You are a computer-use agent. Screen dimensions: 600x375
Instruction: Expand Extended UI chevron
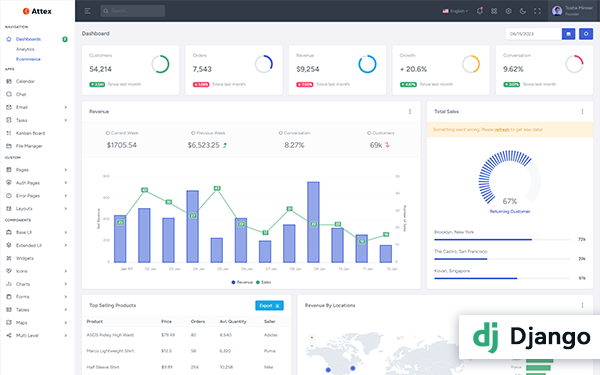tap(66, 245)
